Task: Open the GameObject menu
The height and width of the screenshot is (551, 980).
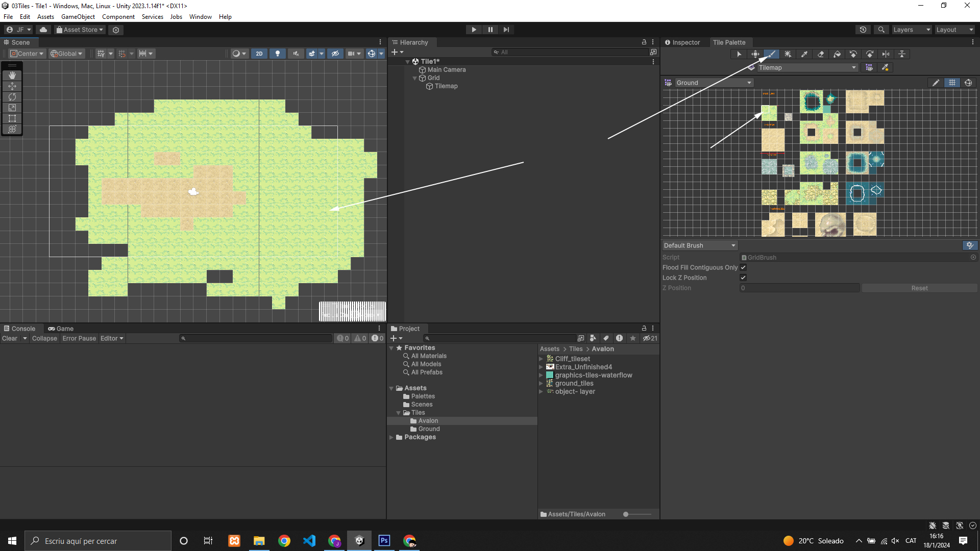Action: pos(78,17)
